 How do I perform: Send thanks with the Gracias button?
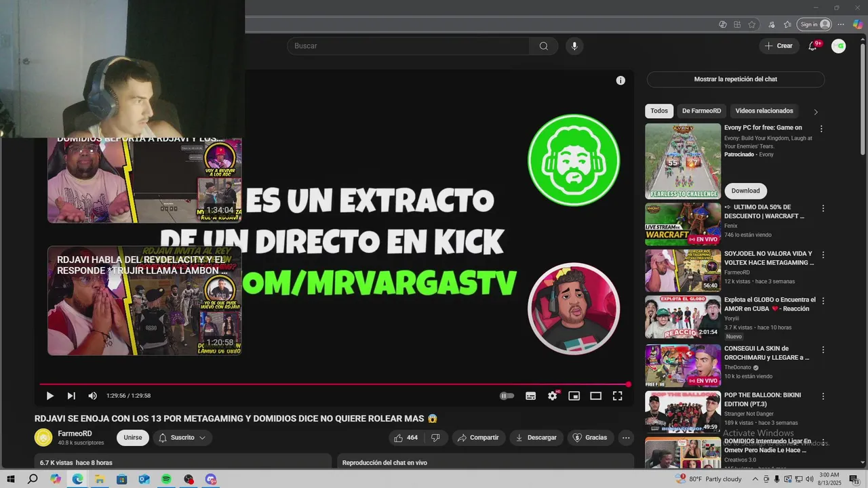(x=590, y=438)
